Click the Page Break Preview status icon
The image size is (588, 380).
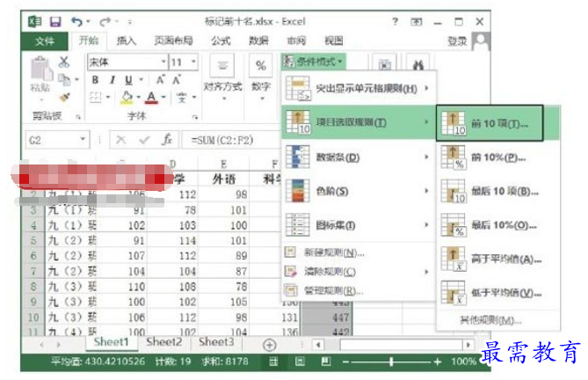[326, 362]
